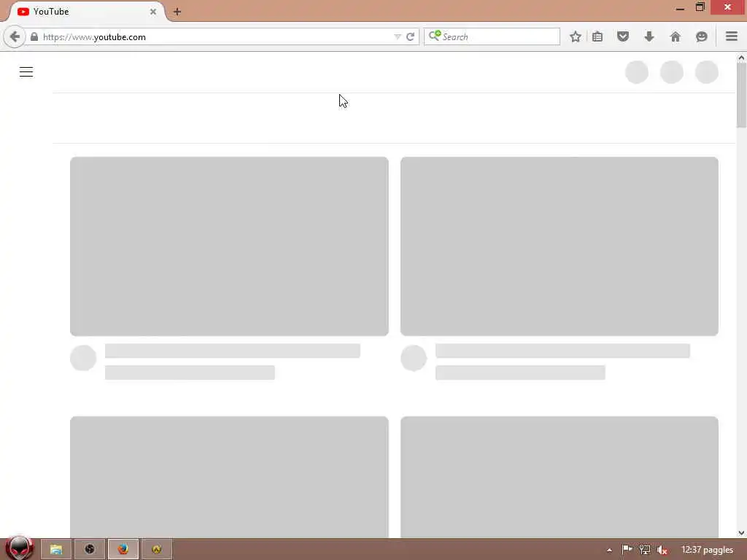Click the padlock site security icon
This screenshot has width=747, height=560.
coord(34,36)
